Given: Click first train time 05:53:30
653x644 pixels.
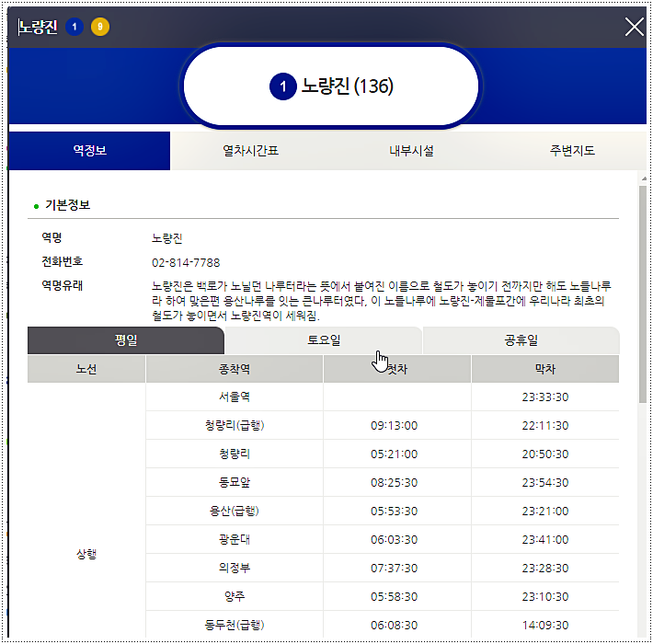Looking at the screenshot, I should coord(394,512).
